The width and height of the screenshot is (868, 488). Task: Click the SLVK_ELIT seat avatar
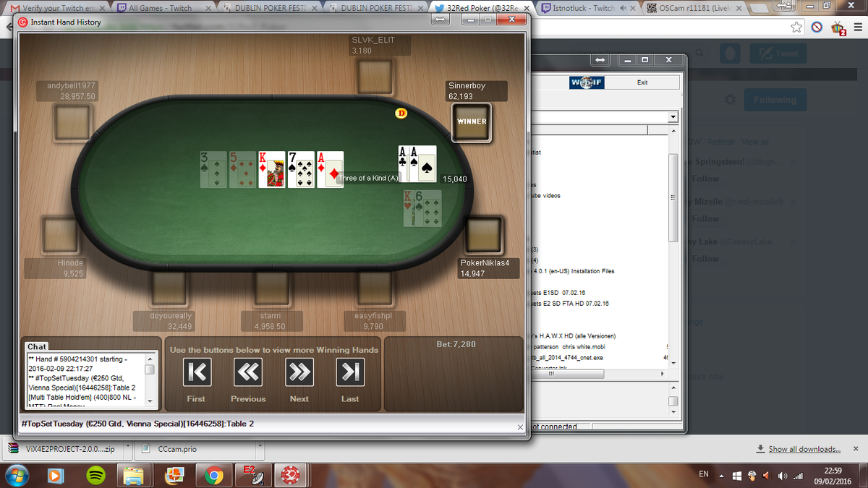coord(375,76)
